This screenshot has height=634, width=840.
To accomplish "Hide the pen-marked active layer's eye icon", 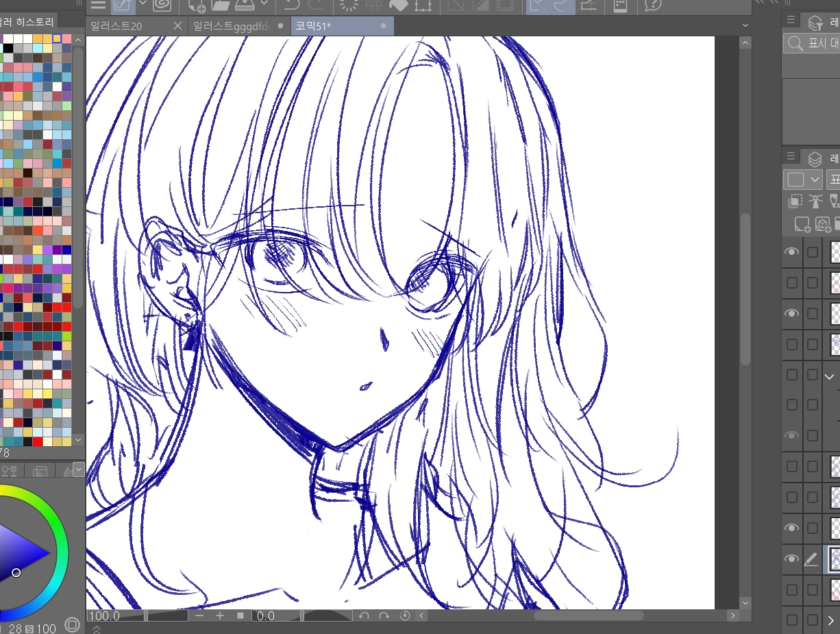I will pyautogui.click(x=792, y=559).
